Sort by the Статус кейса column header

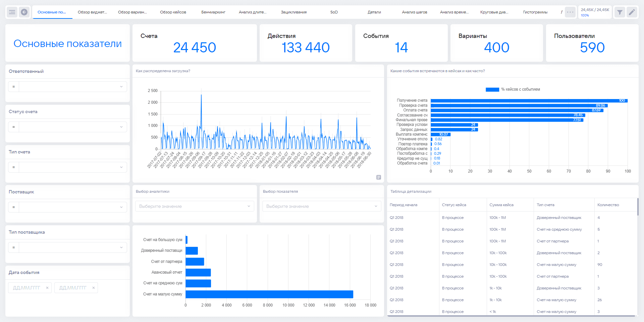[454, 205]
